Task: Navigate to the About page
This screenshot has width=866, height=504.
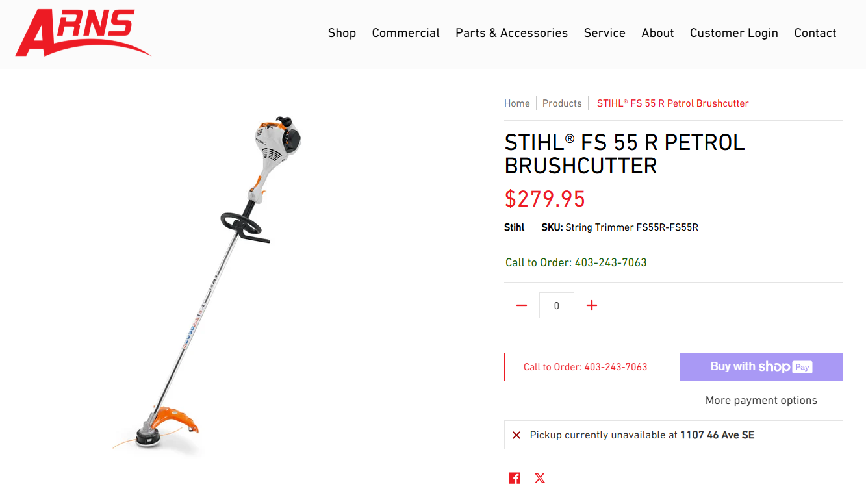Action: click(x=657, y=33)
